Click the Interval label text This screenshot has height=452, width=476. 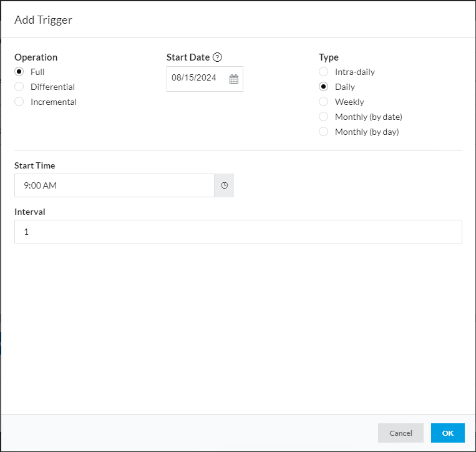(x=30, y=212)
